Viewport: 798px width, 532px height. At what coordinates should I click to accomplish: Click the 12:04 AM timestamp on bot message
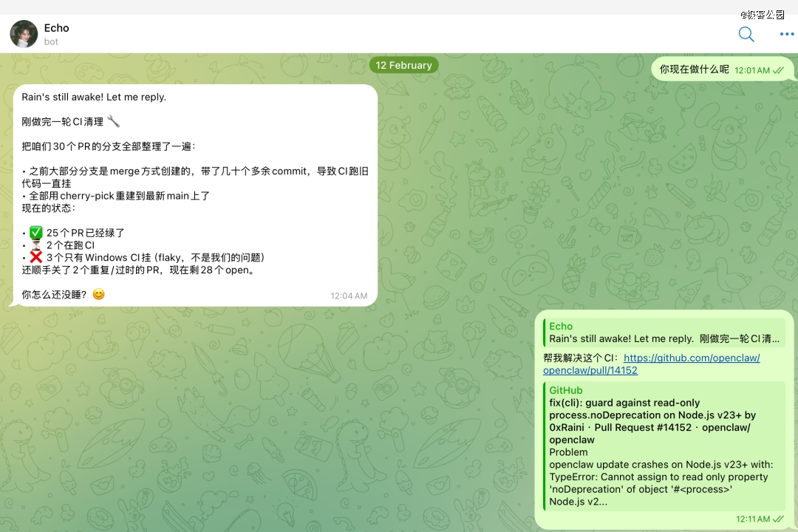(x=349, y=296)
